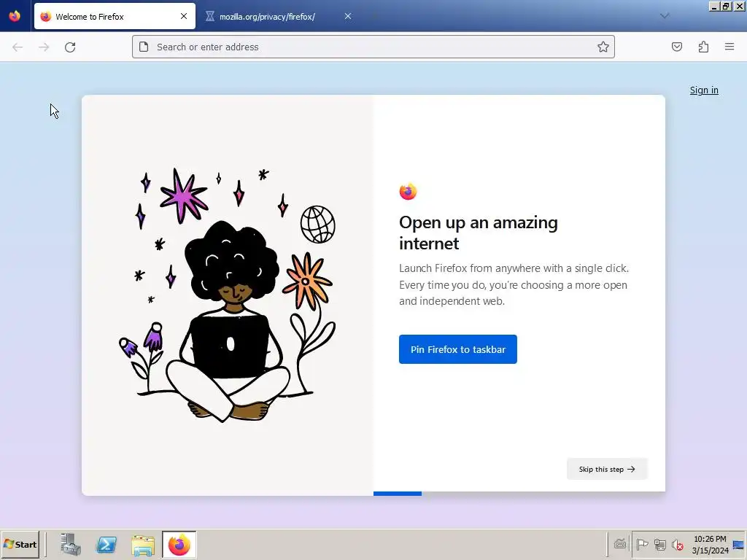Viewport: 747px width, 560px height.
Task: Click the Sign in link
Action: coord(704,90)
